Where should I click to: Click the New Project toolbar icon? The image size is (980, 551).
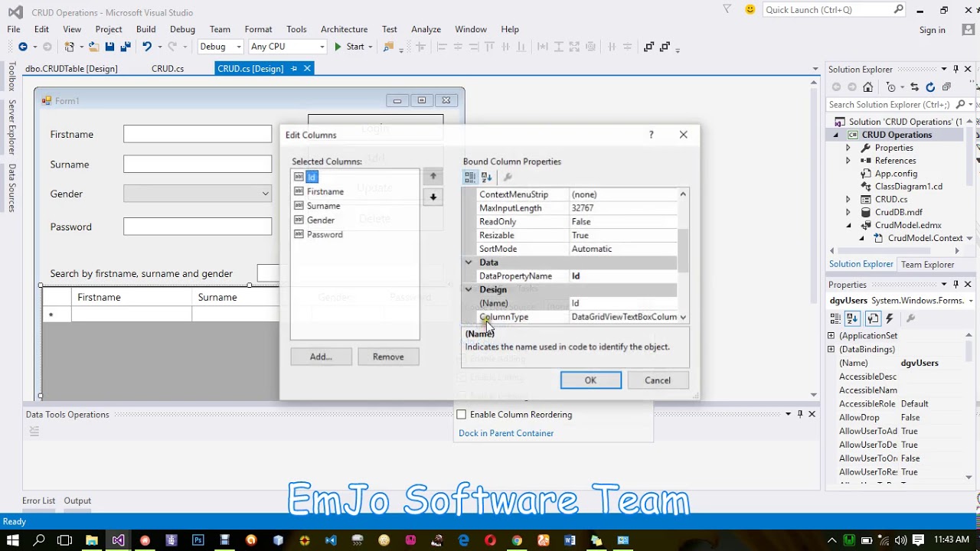coord(70,47)
